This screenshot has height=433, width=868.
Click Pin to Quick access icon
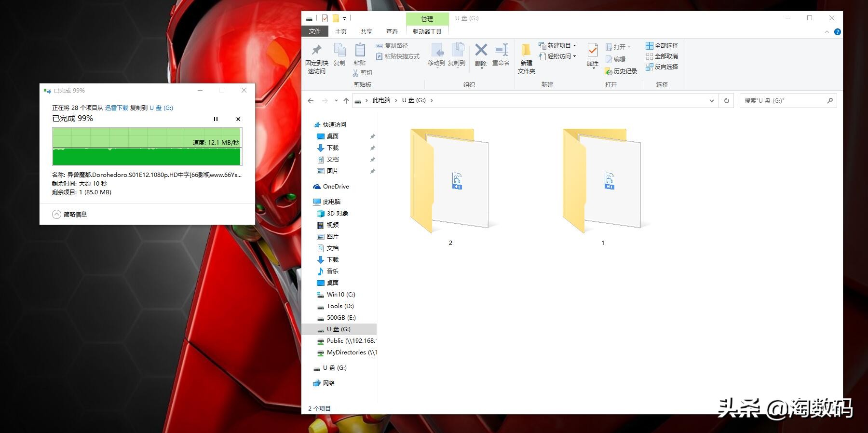(x=316, y=50)
